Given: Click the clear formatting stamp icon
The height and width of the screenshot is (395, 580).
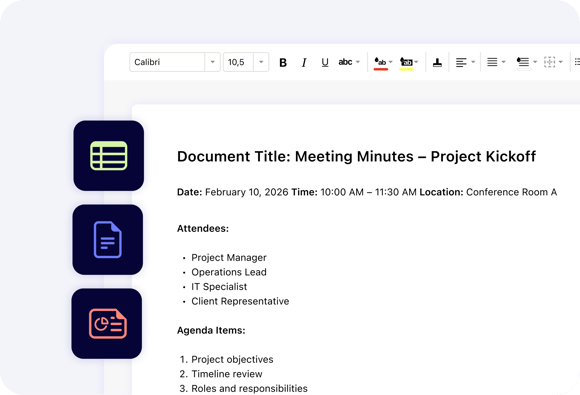Looking at the screenshot, I should (437, 63).
